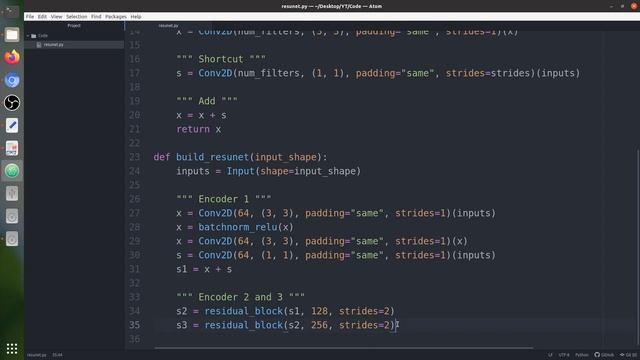Click the value 256 on line 35

[319, 325]
